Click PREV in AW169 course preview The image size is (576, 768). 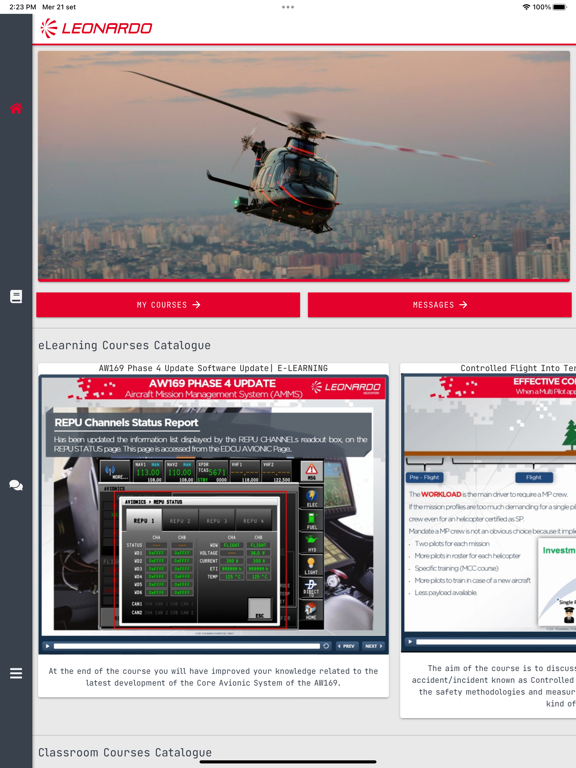pyautogui.click(x=347, y=646)
